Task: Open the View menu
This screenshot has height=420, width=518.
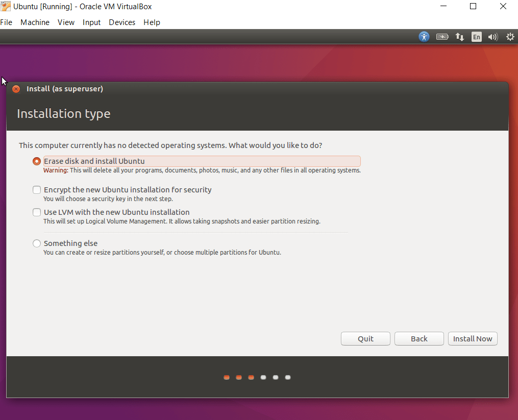Action: tap(66, 22)
